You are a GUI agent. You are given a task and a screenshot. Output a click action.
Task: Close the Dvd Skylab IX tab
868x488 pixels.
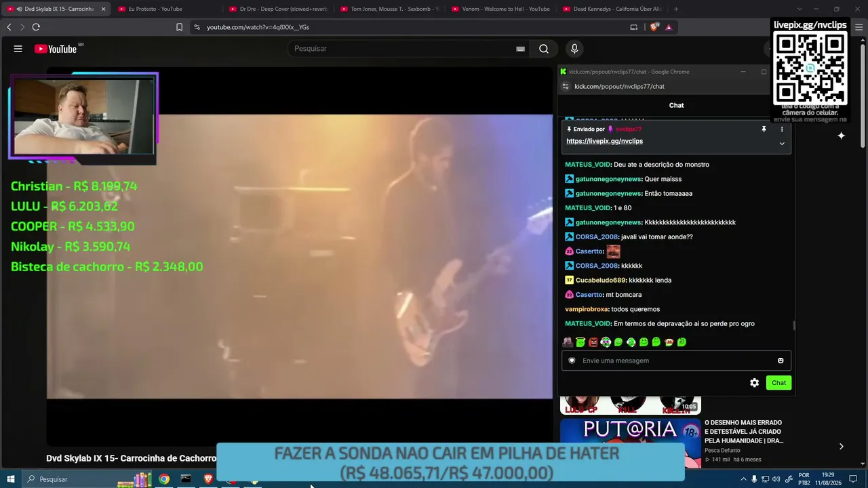(103, 9)
